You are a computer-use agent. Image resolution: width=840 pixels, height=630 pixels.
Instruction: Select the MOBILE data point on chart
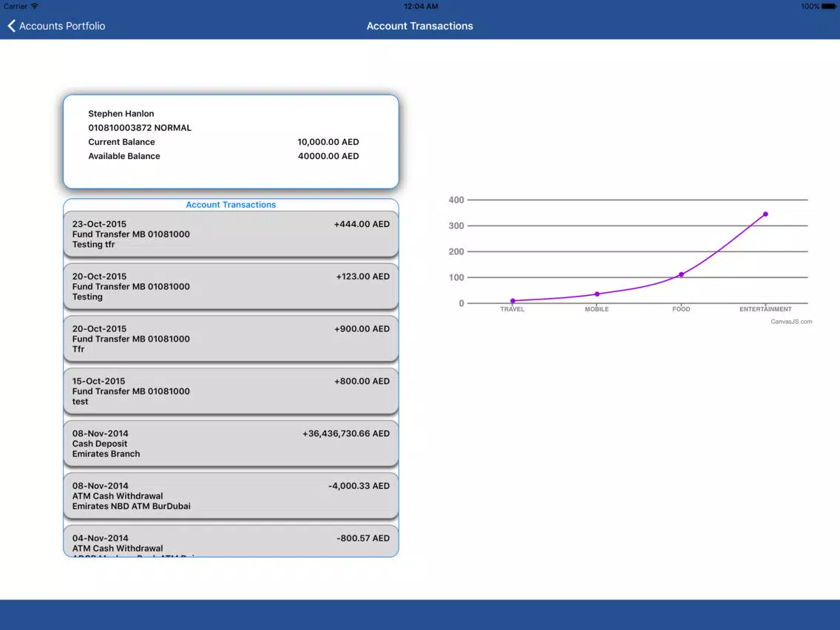click(x=597, y=294)
